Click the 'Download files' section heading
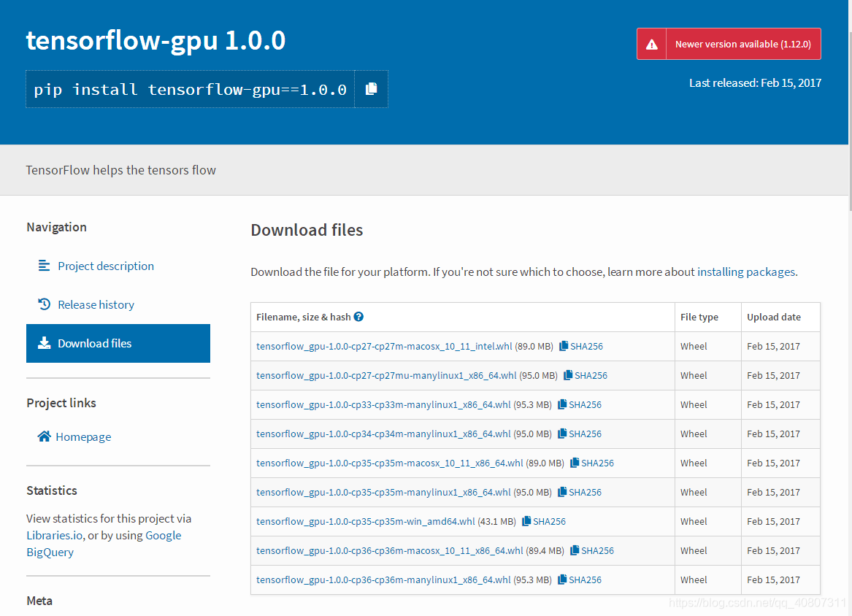Viewport: 852px width, 616px height. coord(307,230)
